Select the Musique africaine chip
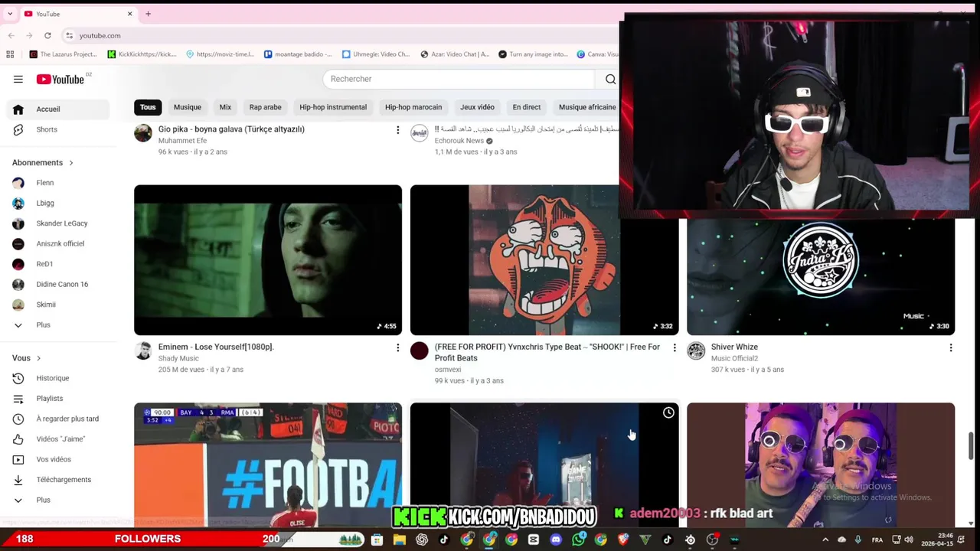The image size is (980, 551). tap(586, 107)
